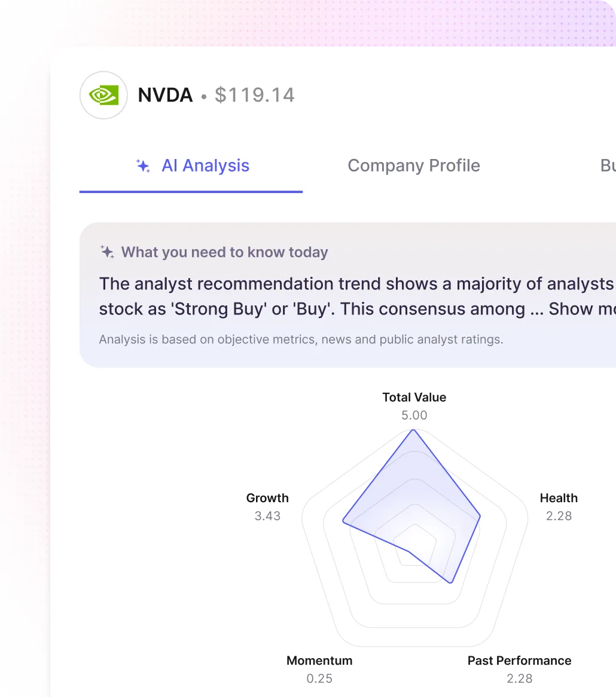
Task: Click the NVDA ticker symbol
Action: [x=165, y=95]
